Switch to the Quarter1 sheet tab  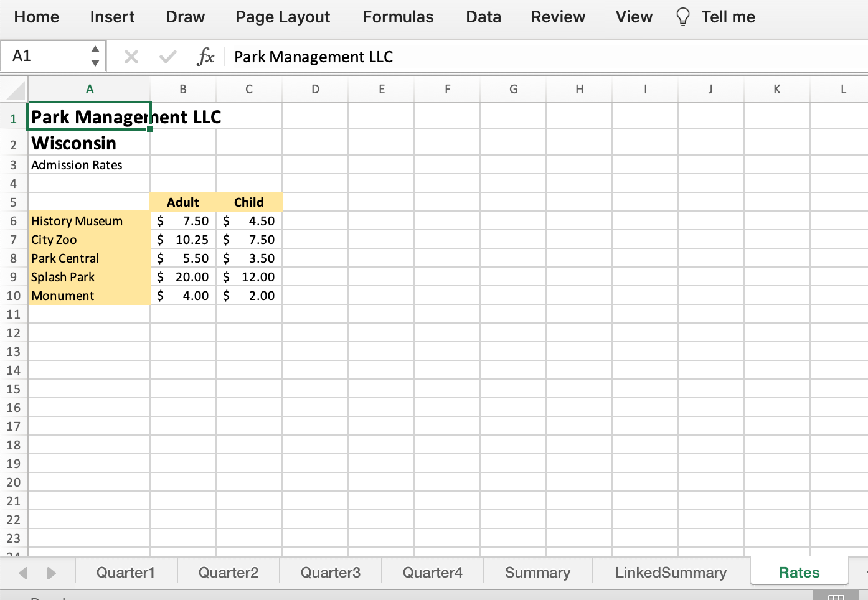126,572
